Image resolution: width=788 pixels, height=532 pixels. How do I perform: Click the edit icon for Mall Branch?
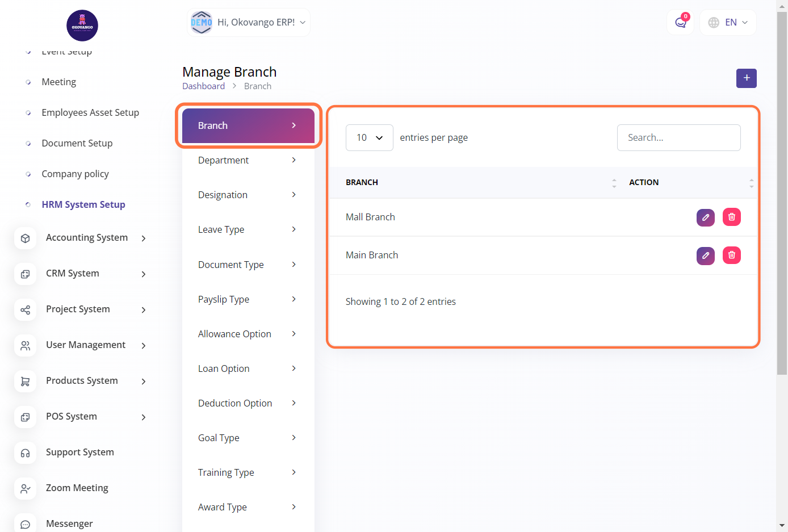pyautogui.click(x=705, y=217)
